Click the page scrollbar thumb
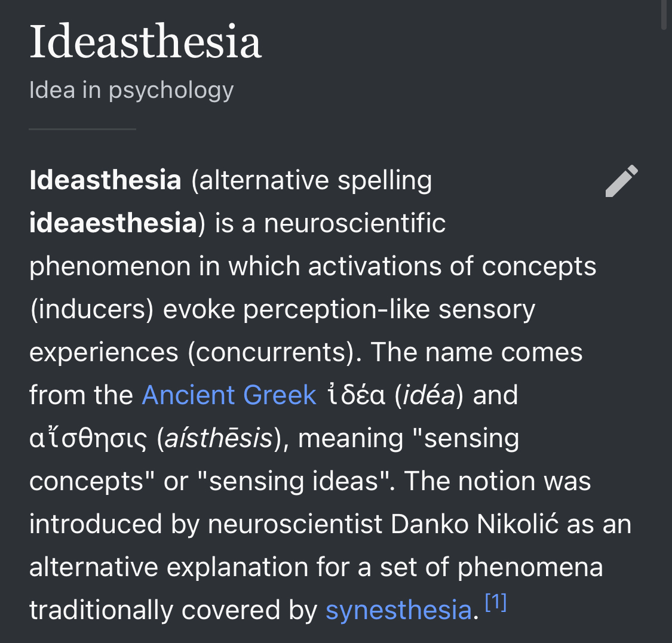Viewport: 672px width, 643px height. (664, 15)
